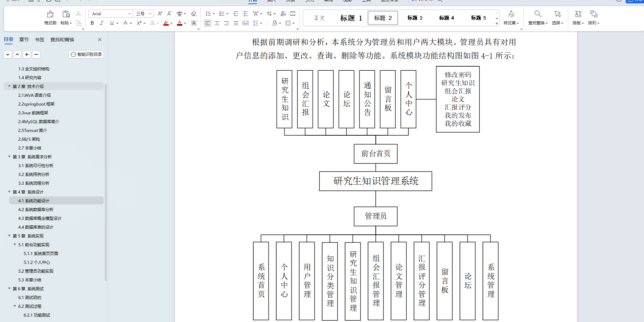Toggle underline formatting
Image resolution: width=644 pixels, height=322 pixels.
click(x=112, y=23)
